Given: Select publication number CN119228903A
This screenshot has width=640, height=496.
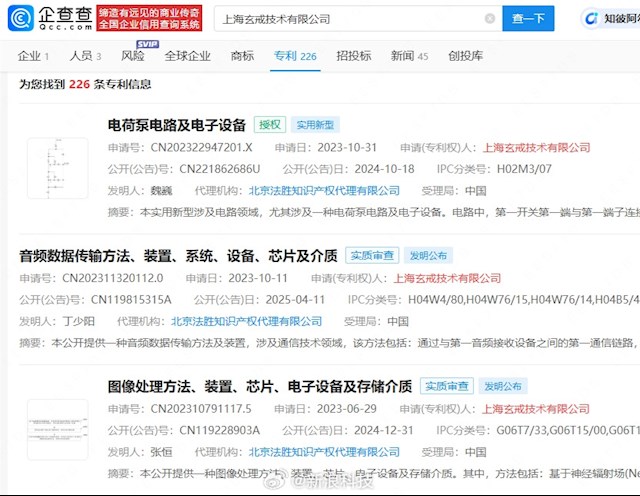Looking at the screenshot, I should coord(220,430).
